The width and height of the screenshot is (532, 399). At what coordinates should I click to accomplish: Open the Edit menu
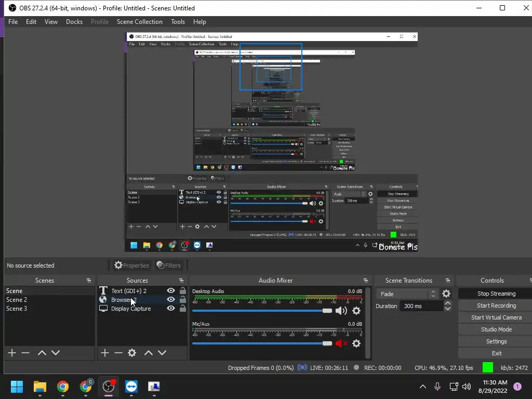(31, 22)
